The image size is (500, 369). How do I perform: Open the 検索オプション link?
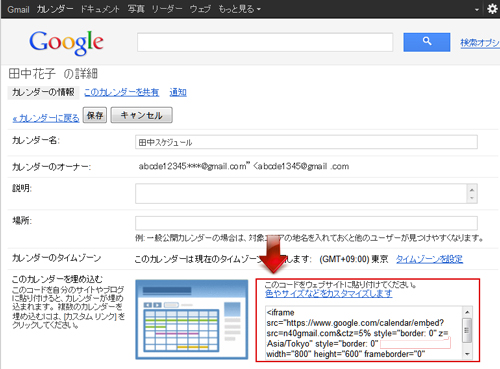(480, 43)
